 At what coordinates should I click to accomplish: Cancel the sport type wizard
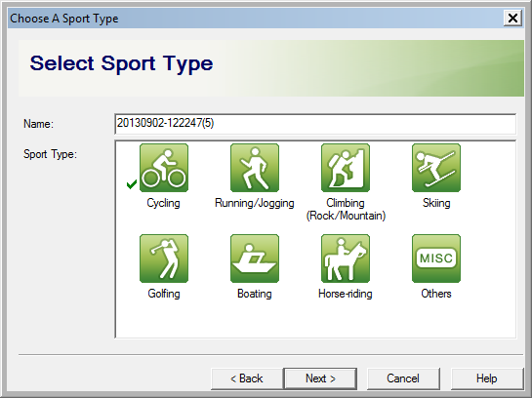coord(403,378)
